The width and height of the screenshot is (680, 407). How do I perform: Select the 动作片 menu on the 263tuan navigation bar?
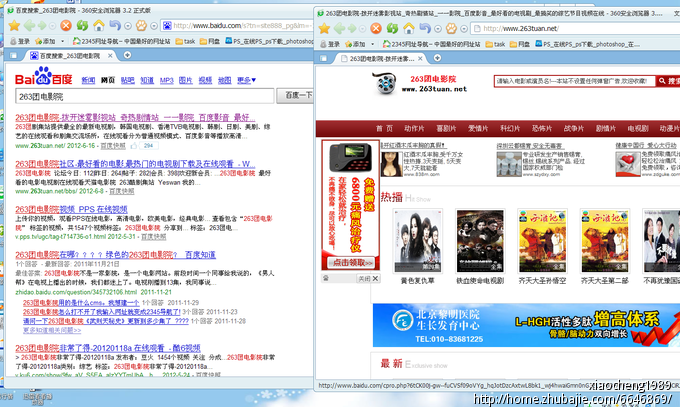click(415, 128)
